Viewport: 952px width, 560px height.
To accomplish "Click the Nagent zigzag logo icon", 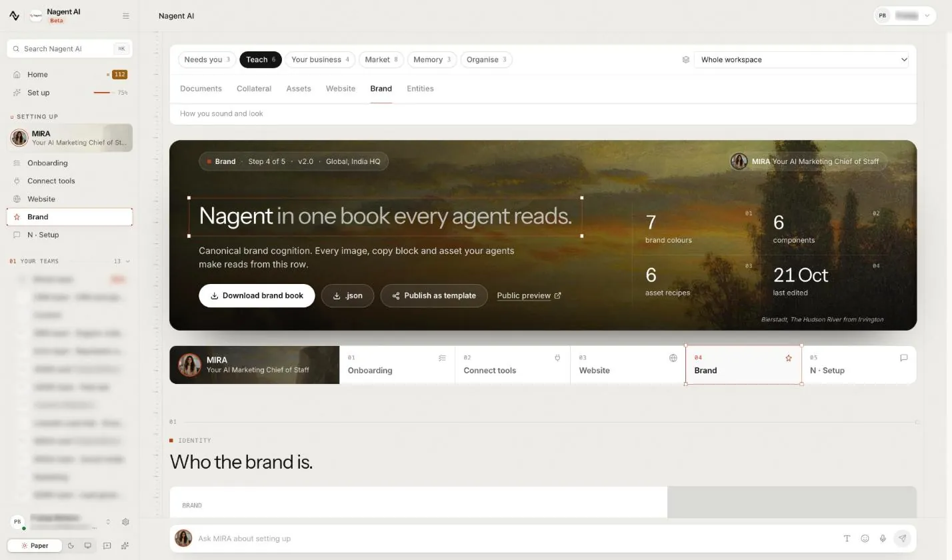I will click(x=15, y=16).
